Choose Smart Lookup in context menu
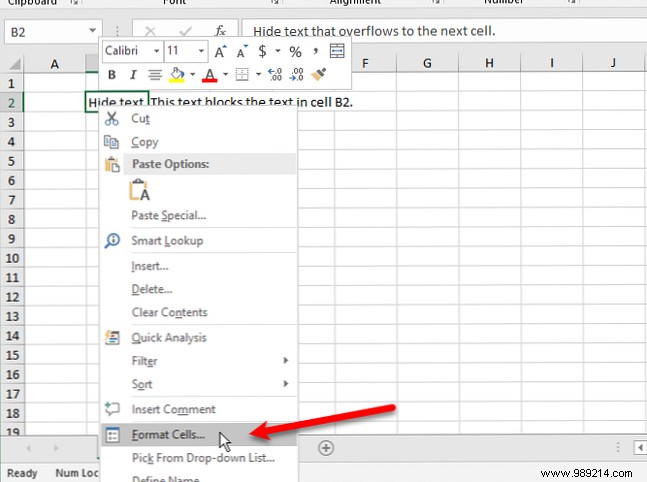647x482 pixels. click(198, 241)
